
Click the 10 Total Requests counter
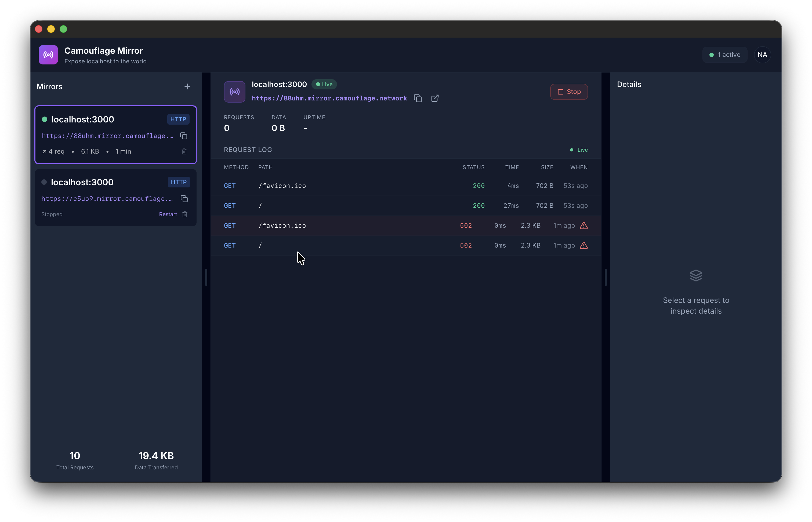pyautogui.click(x=75, y=460)
